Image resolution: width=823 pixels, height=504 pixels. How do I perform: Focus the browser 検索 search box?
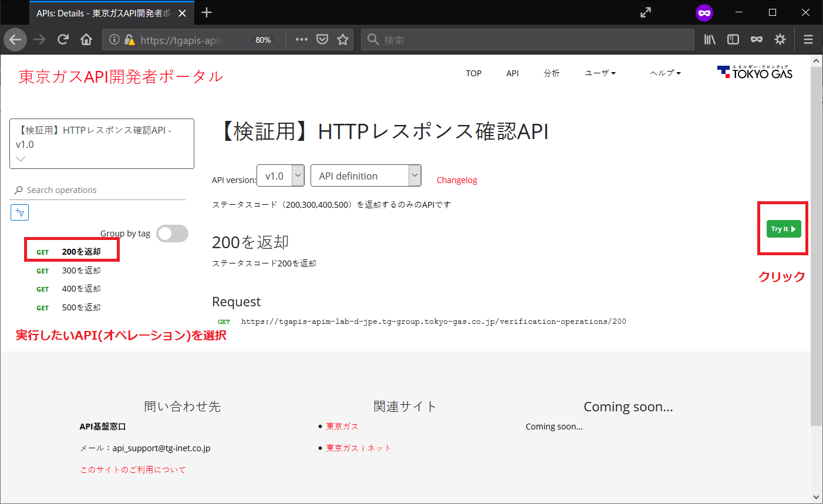tap(527, 40)
